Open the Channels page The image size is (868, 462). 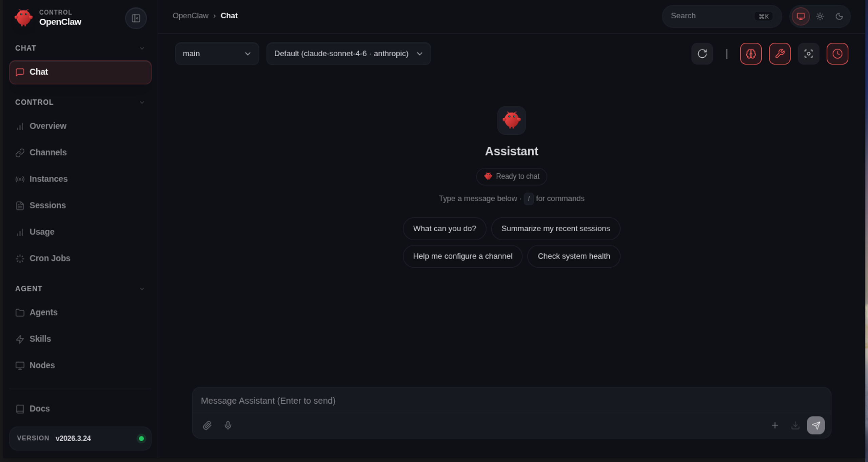(80, 153)
